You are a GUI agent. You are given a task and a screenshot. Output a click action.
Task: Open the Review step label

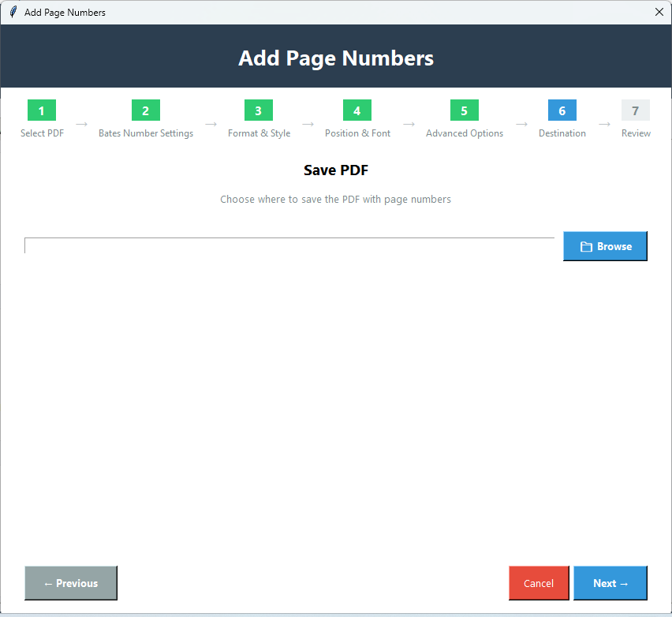click(636, 133)
